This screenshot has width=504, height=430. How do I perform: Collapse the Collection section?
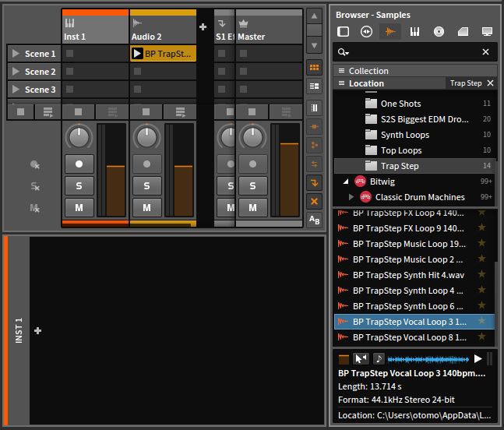click(414, 71)
